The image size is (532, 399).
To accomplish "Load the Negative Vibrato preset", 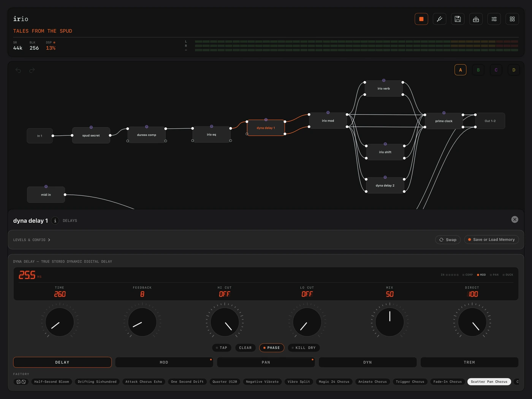I will [x=262, y=382].
